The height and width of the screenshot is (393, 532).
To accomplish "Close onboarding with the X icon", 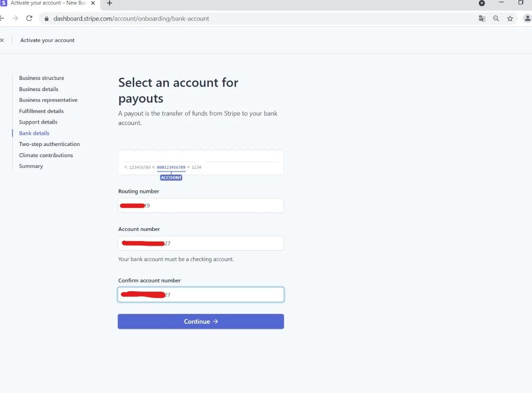I will 2,40.
